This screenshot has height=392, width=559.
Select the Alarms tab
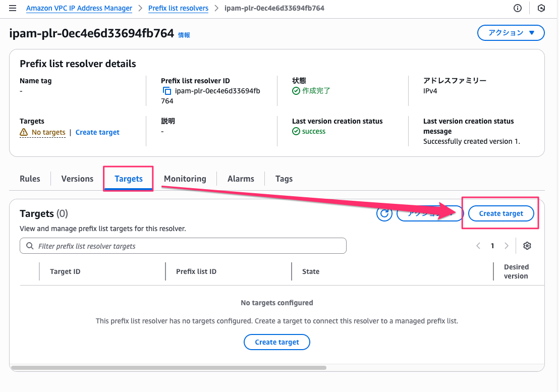pyautogui.click(x=241, y=179)
